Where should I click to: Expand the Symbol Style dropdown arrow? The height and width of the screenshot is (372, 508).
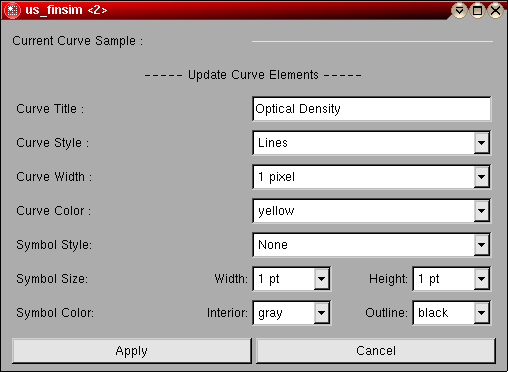click(x=481, y=245)
